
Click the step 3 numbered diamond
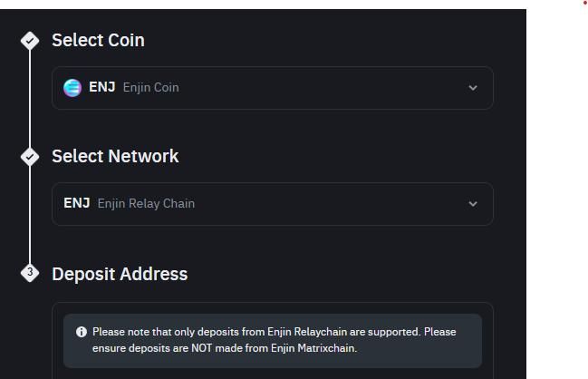coord(30,273)
